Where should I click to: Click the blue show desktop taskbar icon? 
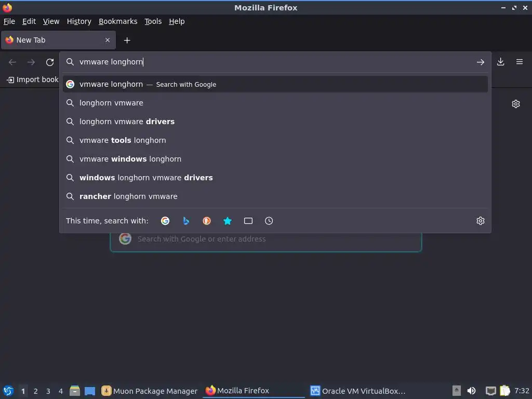(x=90, y=391)
